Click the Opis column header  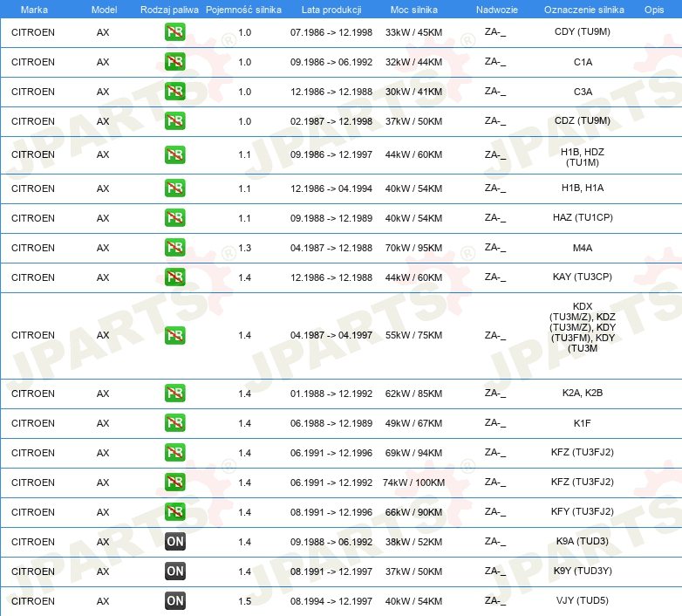pos(654,10)
